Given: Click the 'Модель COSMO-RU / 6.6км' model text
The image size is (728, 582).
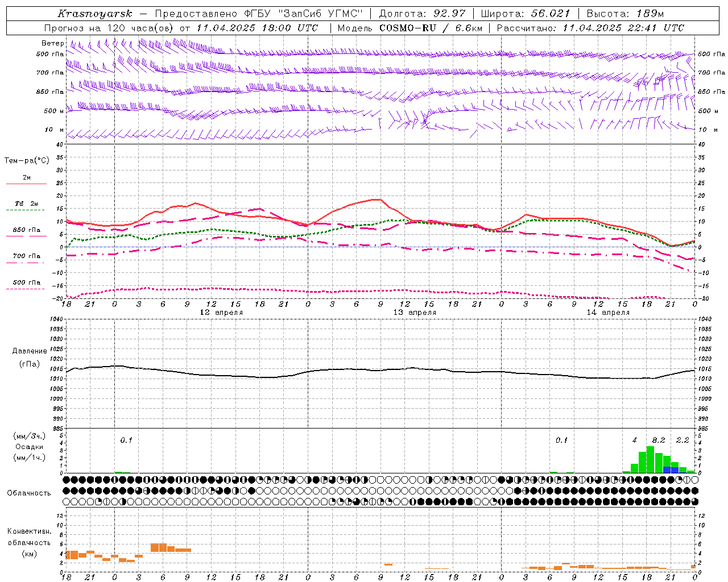Looking at the screenshot, I should pos(410,28).
